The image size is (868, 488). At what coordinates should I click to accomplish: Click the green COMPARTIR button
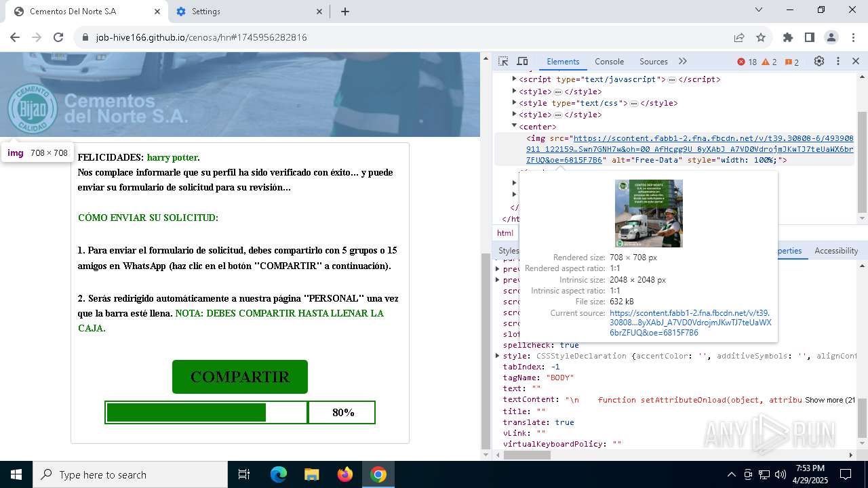tap(240, 377)
